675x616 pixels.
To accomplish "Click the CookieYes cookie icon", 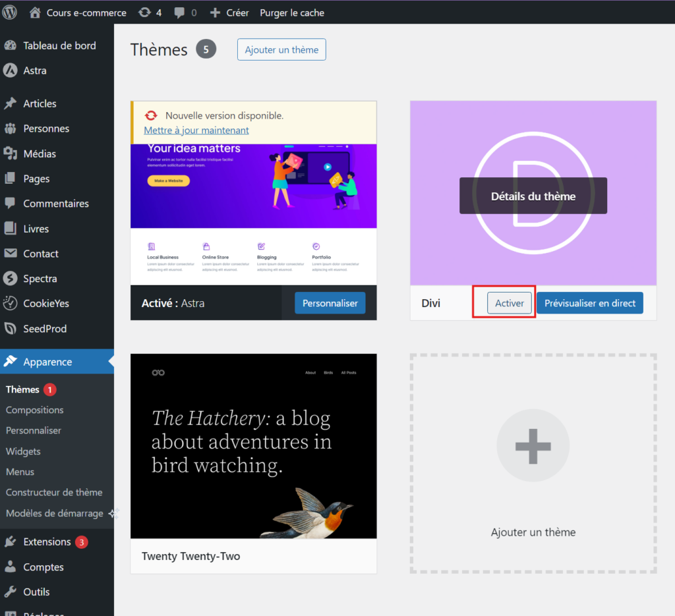I will click(x=11, y=303).
